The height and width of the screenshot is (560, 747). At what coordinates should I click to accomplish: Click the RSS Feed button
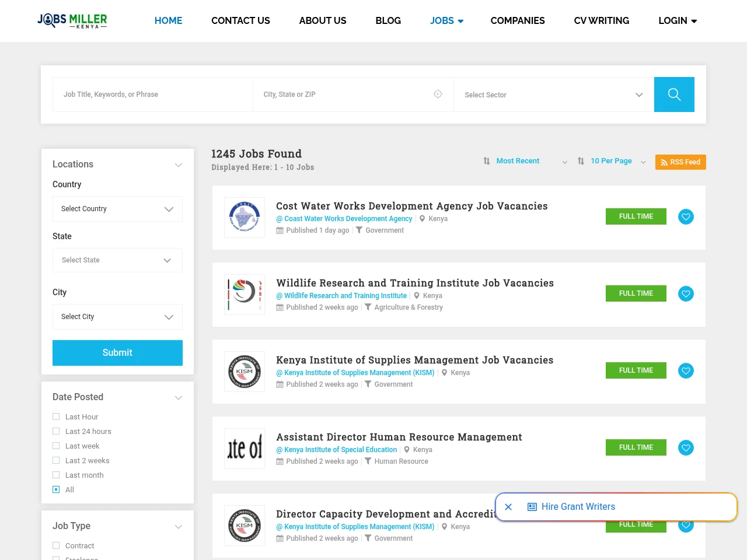[680, 162]
